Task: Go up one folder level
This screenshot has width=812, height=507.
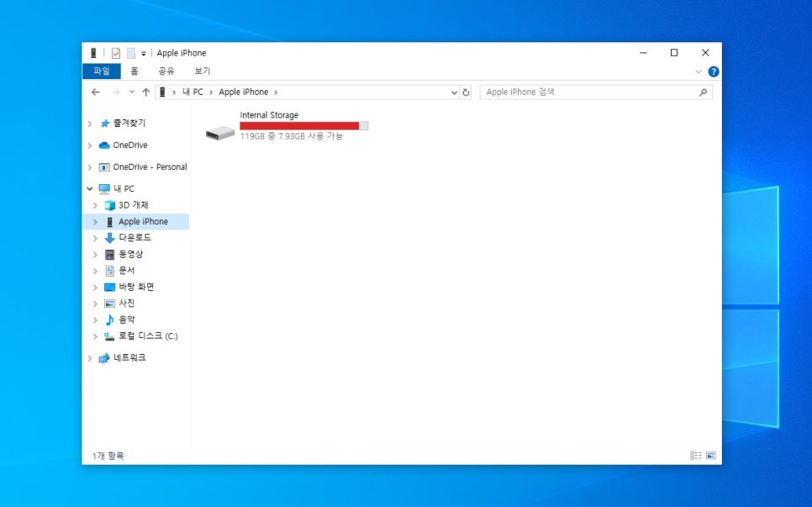Action: pyautogui.click(x=146, y=92)
